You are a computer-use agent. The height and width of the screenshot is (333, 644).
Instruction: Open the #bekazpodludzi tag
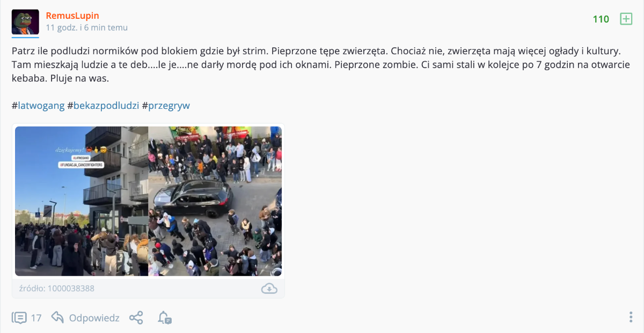point(103,106)
